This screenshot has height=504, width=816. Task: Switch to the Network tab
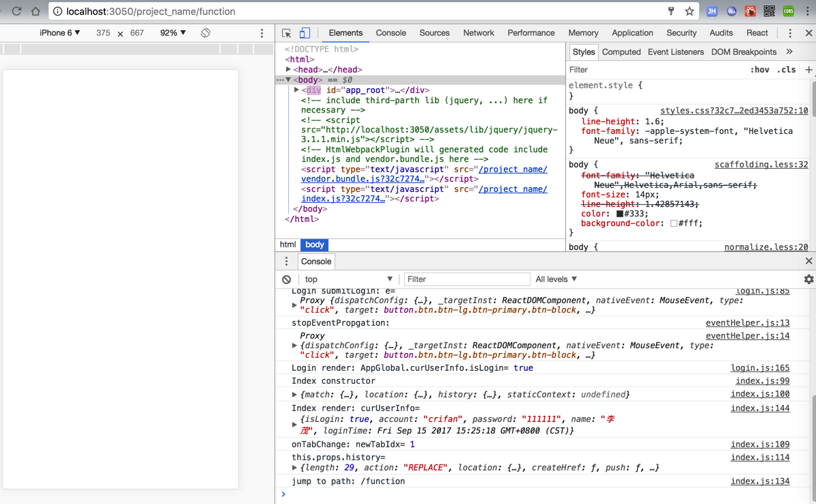478,33
